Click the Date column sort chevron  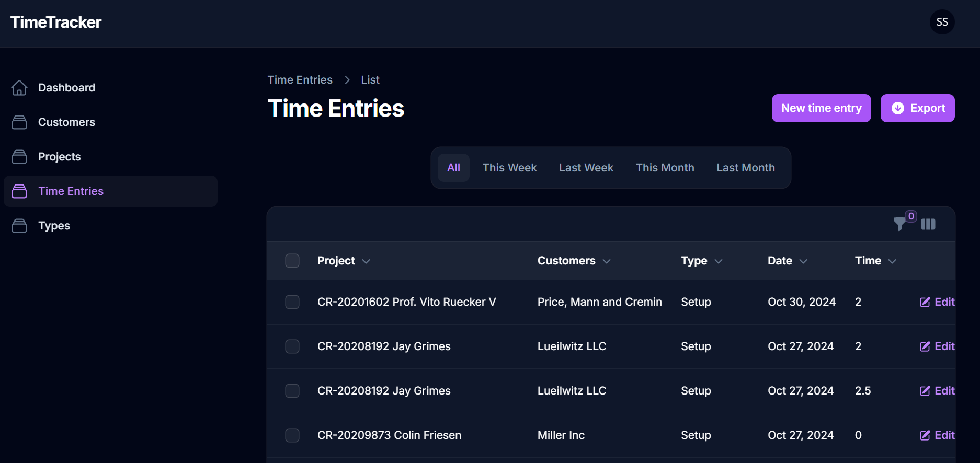coord(803,261)
